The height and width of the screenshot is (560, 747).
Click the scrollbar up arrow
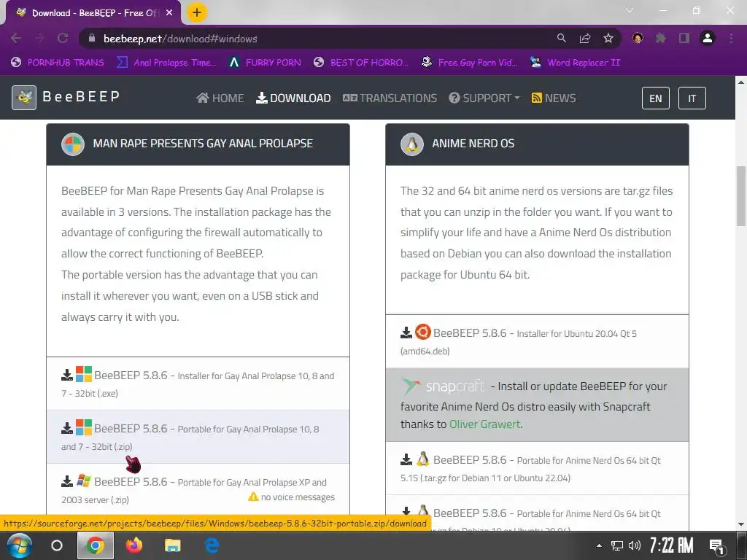pos(741,82)
